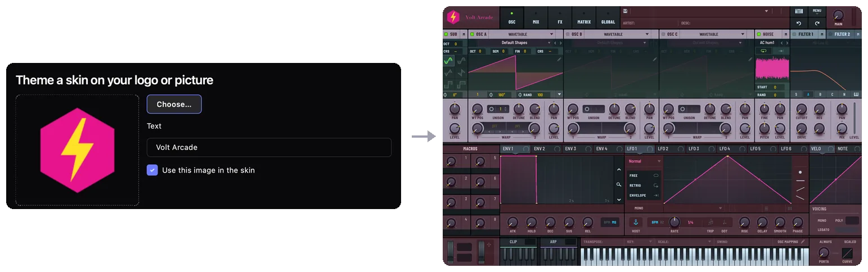Screen dimensions: 868x272
Task: Click the MAIN volume knob
Action: (x=839, y=16)
